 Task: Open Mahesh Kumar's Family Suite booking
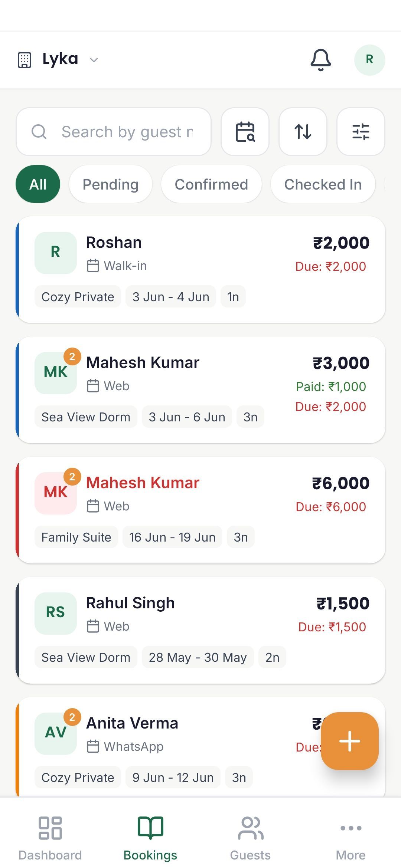[200, 510]
